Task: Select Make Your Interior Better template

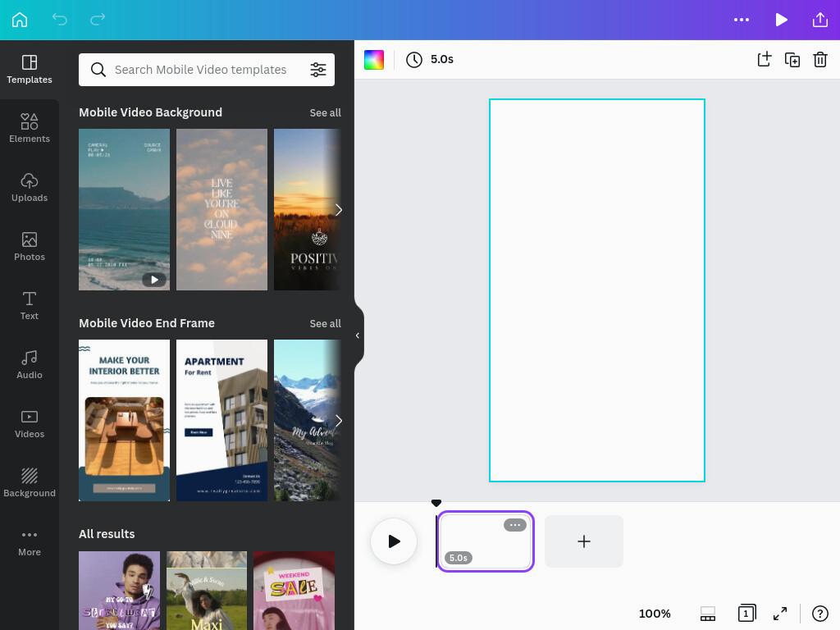Action: click(125, 421)
